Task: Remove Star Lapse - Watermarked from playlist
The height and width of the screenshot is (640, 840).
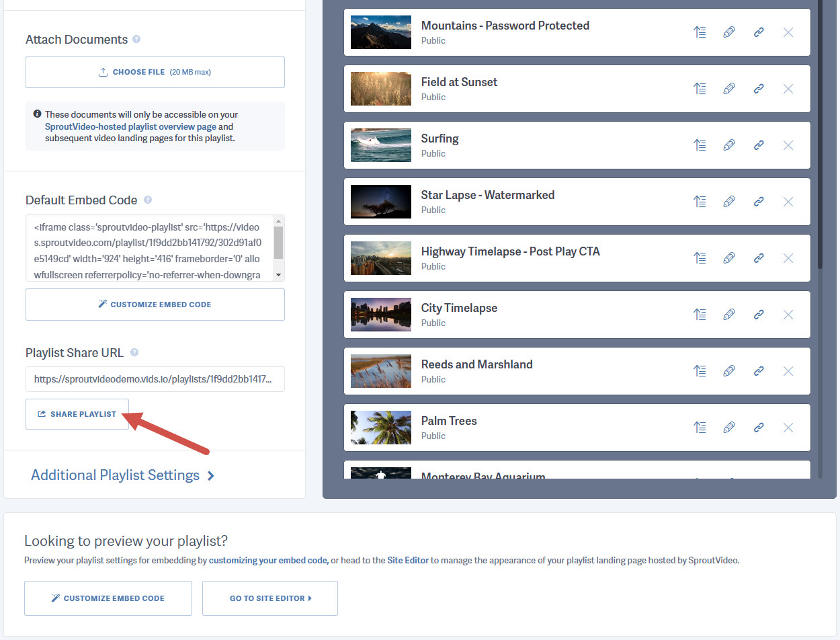Action: click(788, 202)
